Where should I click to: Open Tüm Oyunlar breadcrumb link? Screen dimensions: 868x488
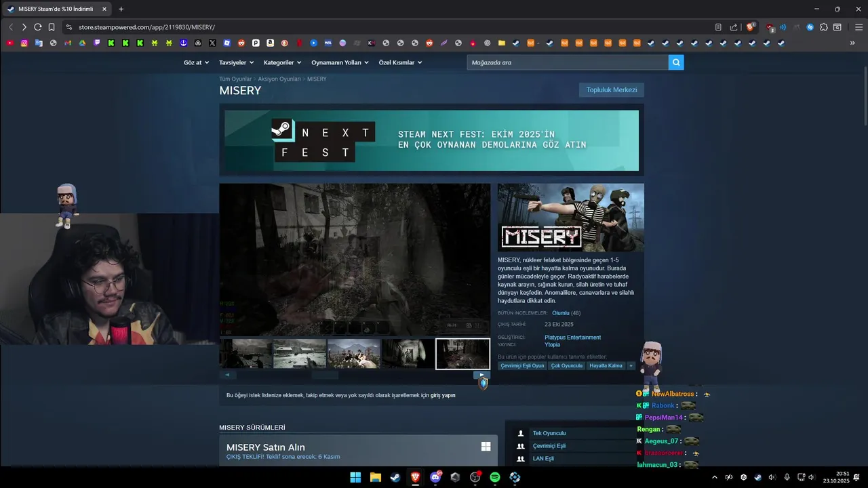tap(235, 79)
